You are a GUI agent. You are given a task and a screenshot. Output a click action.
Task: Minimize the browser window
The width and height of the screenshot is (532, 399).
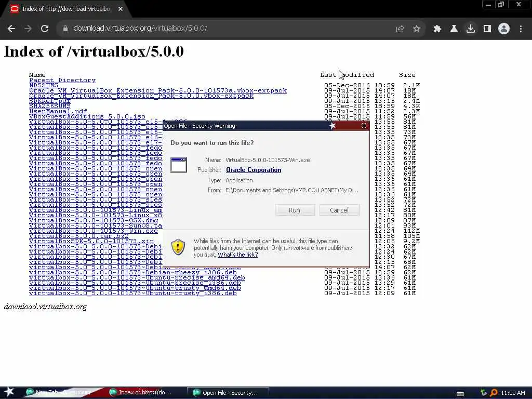pos(488,5)
